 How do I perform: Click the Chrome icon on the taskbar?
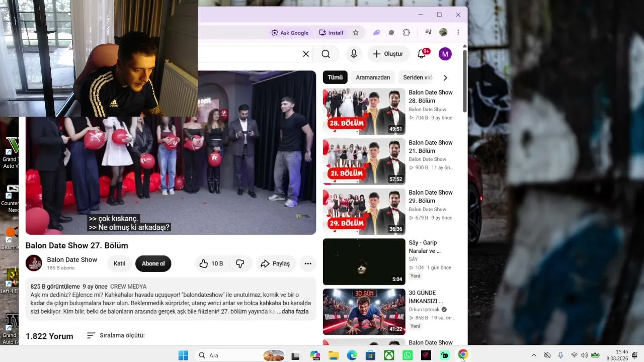pyautogui.click(x=463, y=355)
